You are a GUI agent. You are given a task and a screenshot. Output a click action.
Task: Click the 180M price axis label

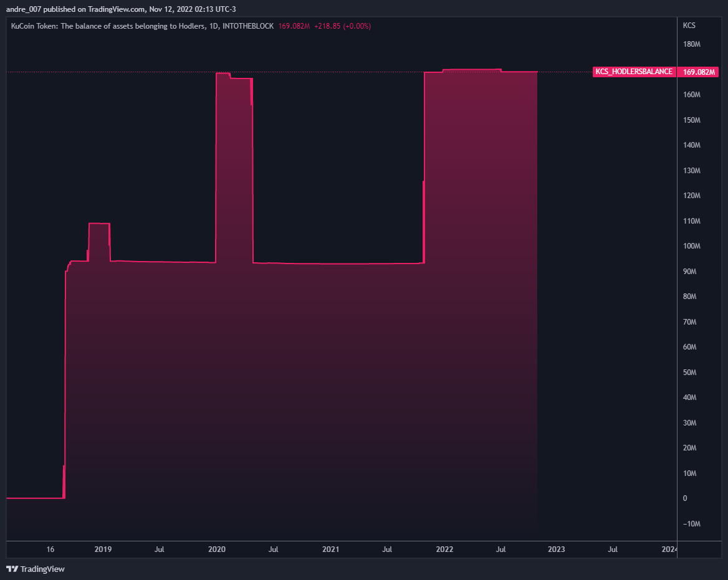point(691,44)
